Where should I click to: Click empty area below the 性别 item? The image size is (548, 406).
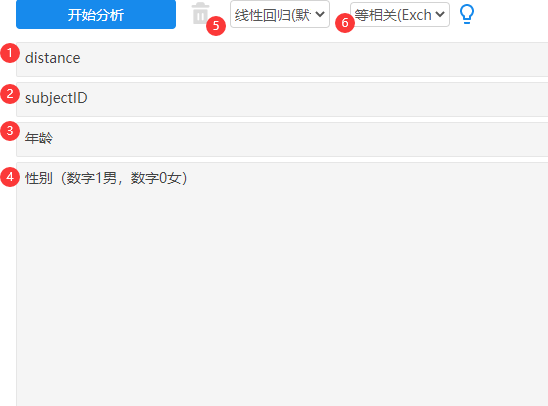(x=282, y=297)
